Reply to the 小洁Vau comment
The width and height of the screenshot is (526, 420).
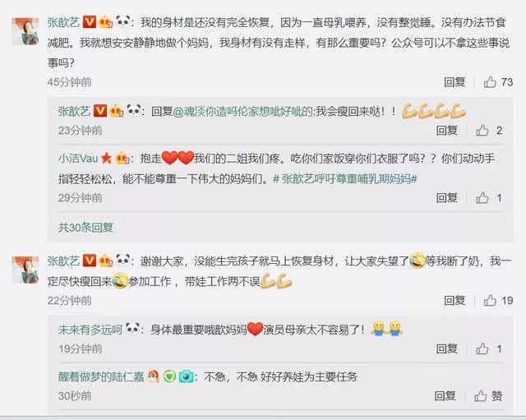pos(447,198)
